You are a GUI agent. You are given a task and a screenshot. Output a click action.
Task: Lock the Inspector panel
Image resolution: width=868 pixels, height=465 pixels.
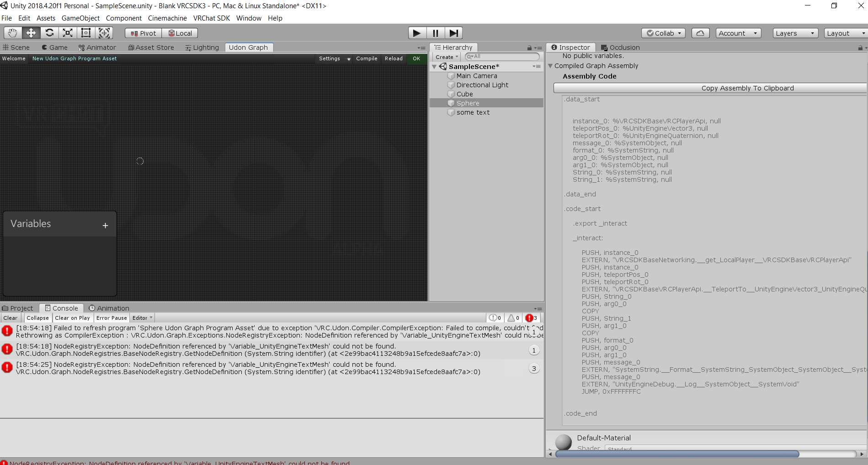[x=860, y=48]
